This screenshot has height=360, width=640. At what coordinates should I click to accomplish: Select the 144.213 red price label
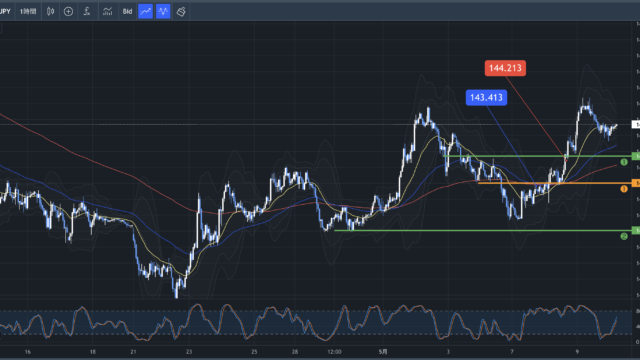[505, 68]
